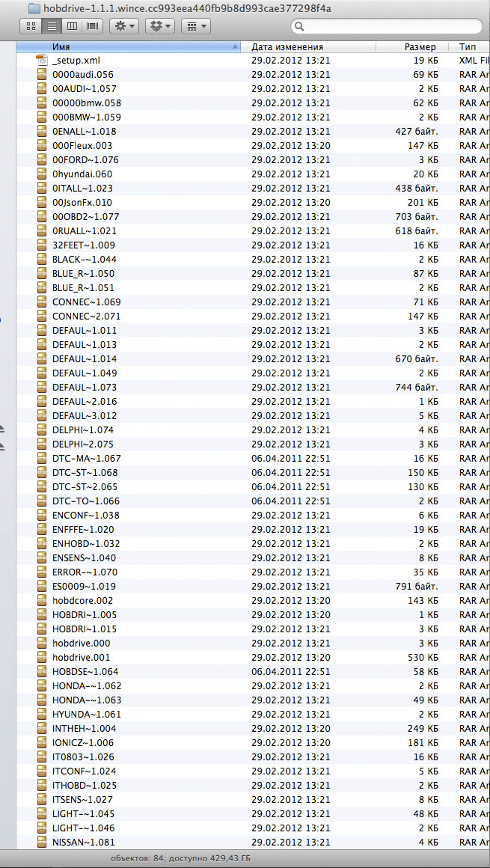Switch to column view mode
The image size is (490, 868).
72,25
